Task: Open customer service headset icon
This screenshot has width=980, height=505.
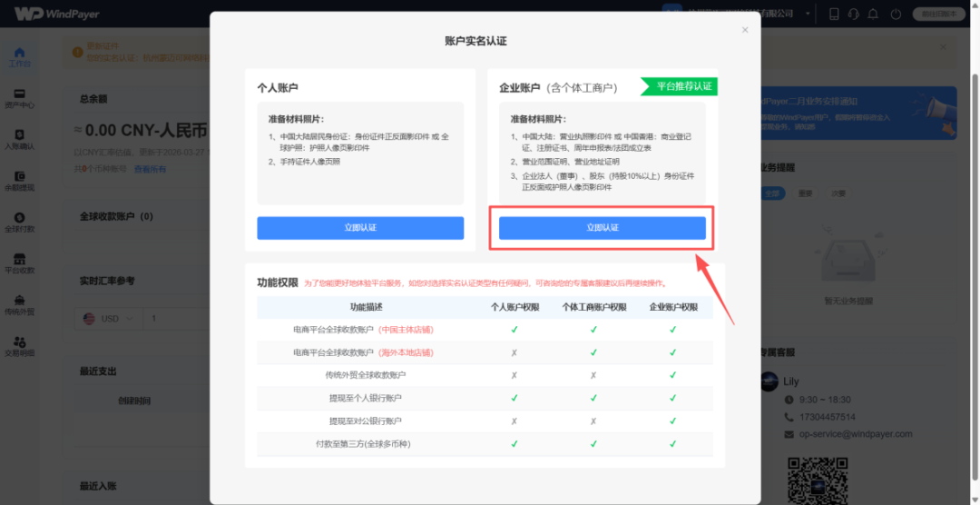Action: click(x=853, y=14)
